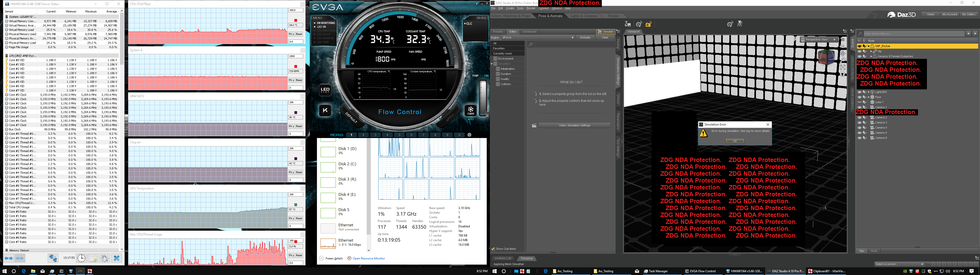Open the Simulation Settings pane options menu icon
This screenshot has width=980, height=275.
618,32
